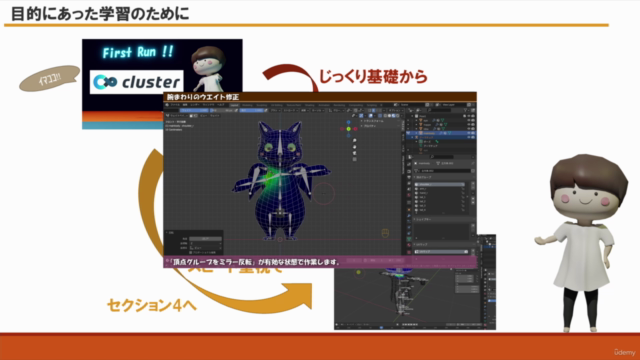Open the ブラシ dropdown in tool header
The height and width of the screenshot is (360, 640).
pos(276,111)
